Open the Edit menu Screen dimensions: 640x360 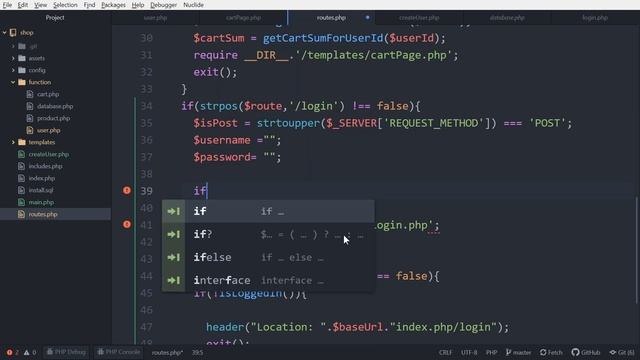pyautogui.click(x=22, y=5)
